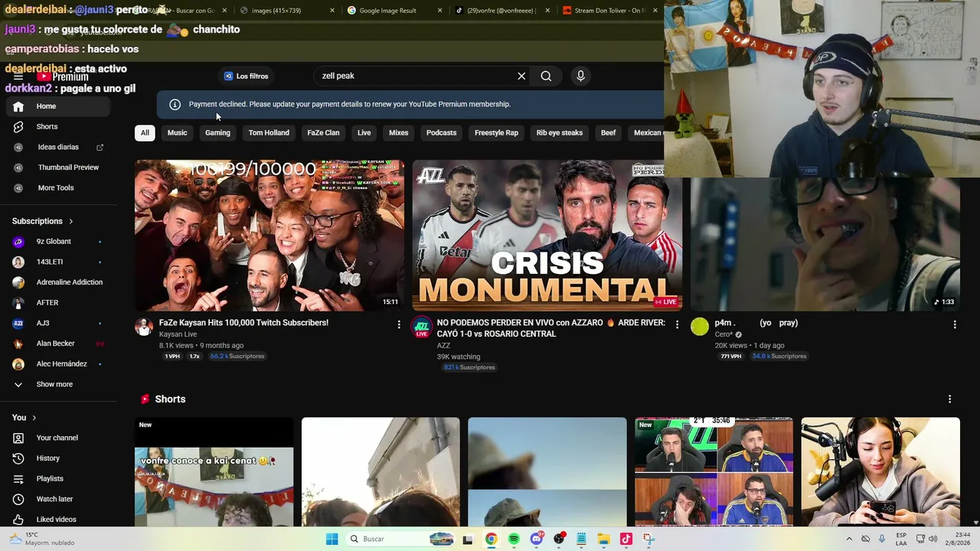Screen dimensions: 980x551
Task: Start voice search with microphone
Action: tap(580, 76)
